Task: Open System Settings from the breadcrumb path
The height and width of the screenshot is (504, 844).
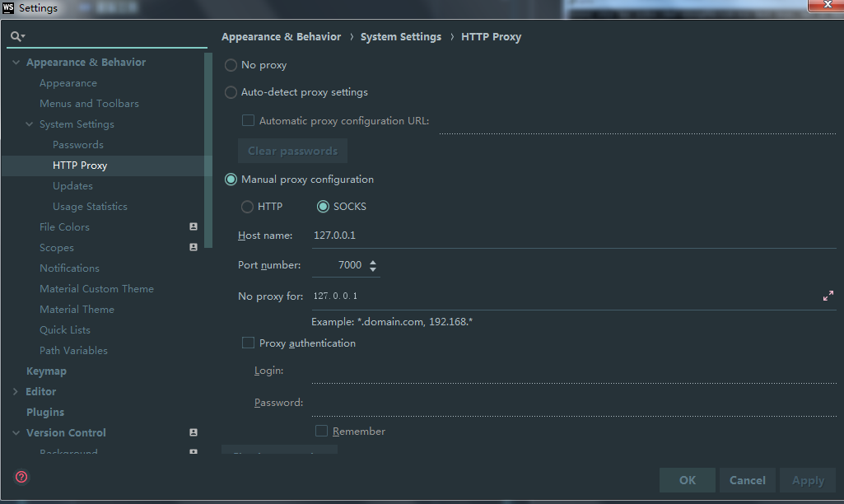Action: [x=401, y=36]
